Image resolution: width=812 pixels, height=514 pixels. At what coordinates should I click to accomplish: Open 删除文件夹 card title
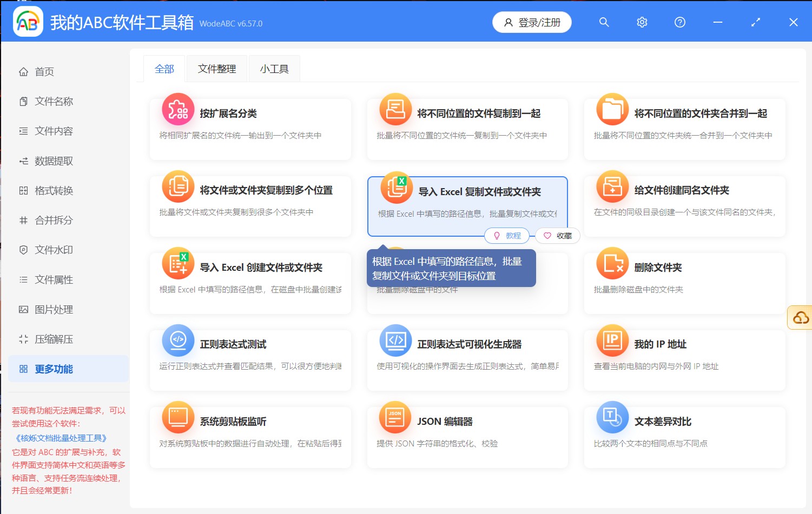tap(658, 268)
